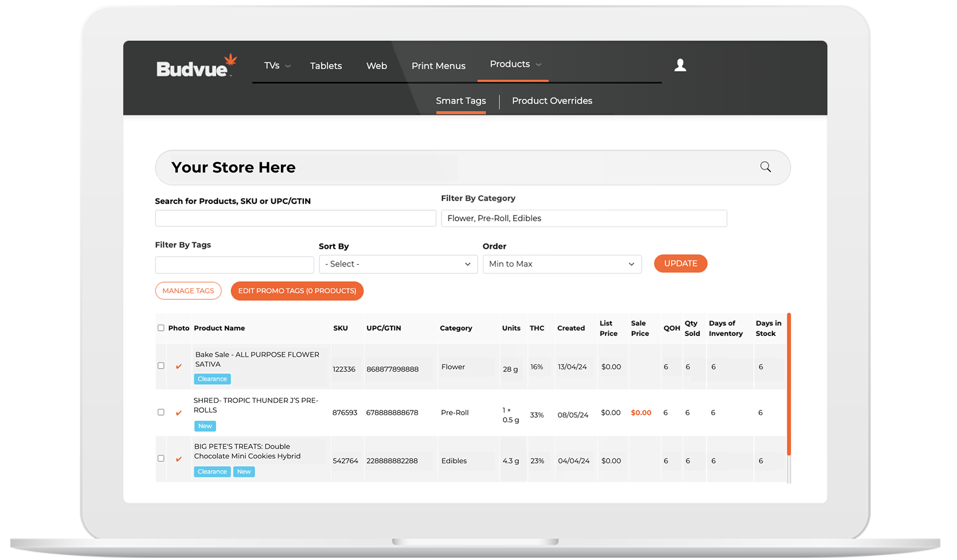Select the Big Pete's Treats row checkbox
The height and width of the screenshot is (560, 957).
(161, 459)
